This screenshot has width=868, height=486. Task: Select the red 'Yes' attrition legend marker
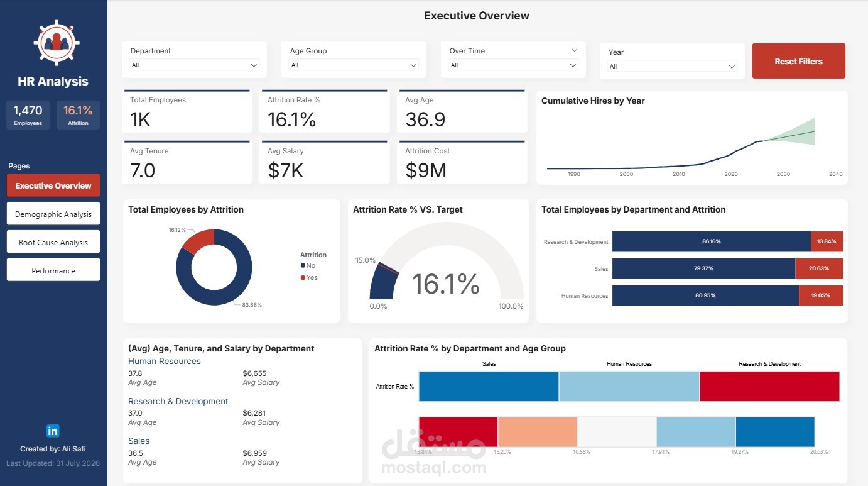[303, 277]
